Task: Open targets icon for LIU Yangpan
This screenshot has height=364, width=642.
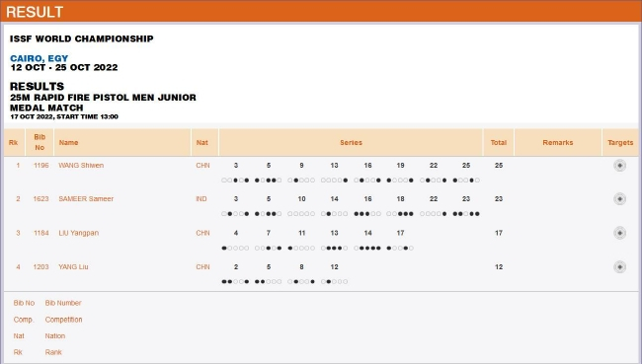Action: (619, 233)
